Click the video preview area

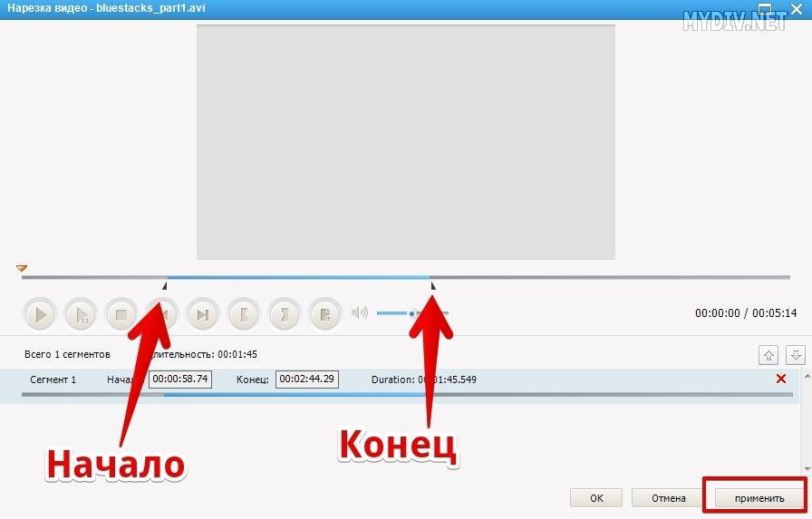pyautogui.click(x=405, y=142)
